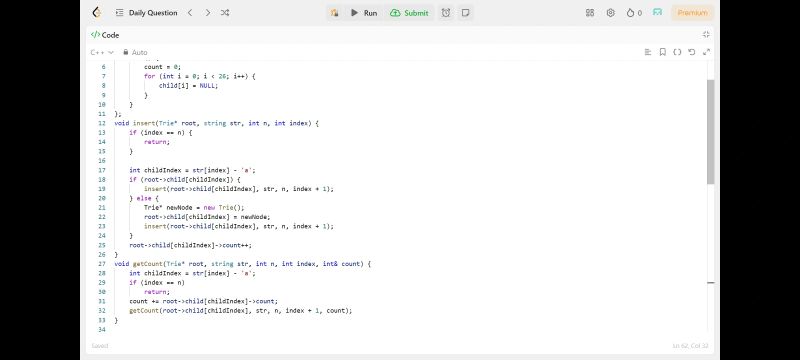Go to previous question arrow
Screen dimensions: 800x360
(x=190, y=13)
